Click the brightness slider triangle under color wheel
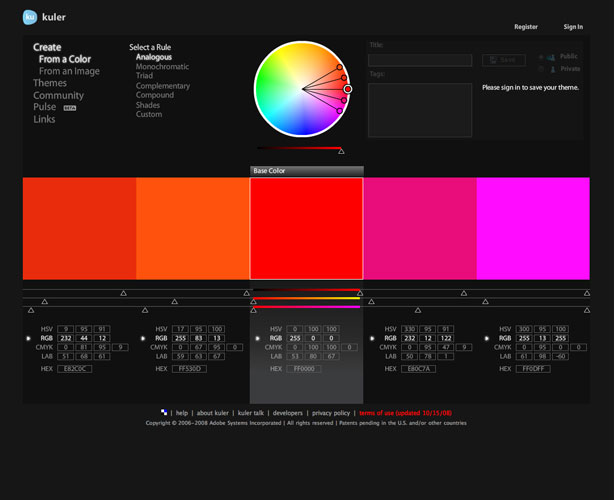The image size is (615, 500). pyautogui.click(x=341, y=151)
